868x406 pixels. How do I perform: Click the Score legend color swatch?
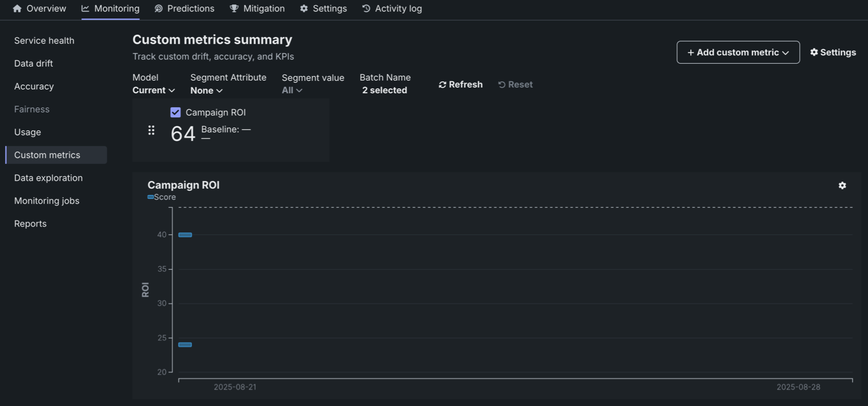(151, 197)
